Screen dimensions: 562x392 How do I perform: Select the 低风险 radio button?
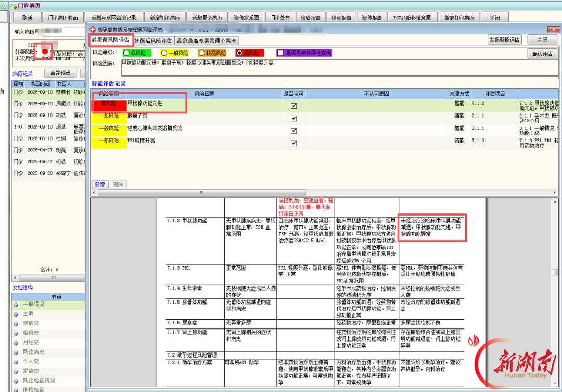point(126,53)
